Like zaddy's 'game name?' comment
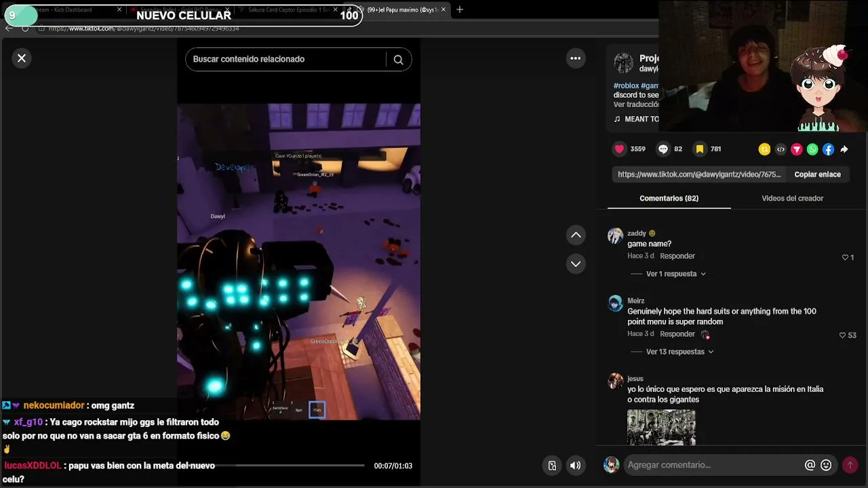 845,258
